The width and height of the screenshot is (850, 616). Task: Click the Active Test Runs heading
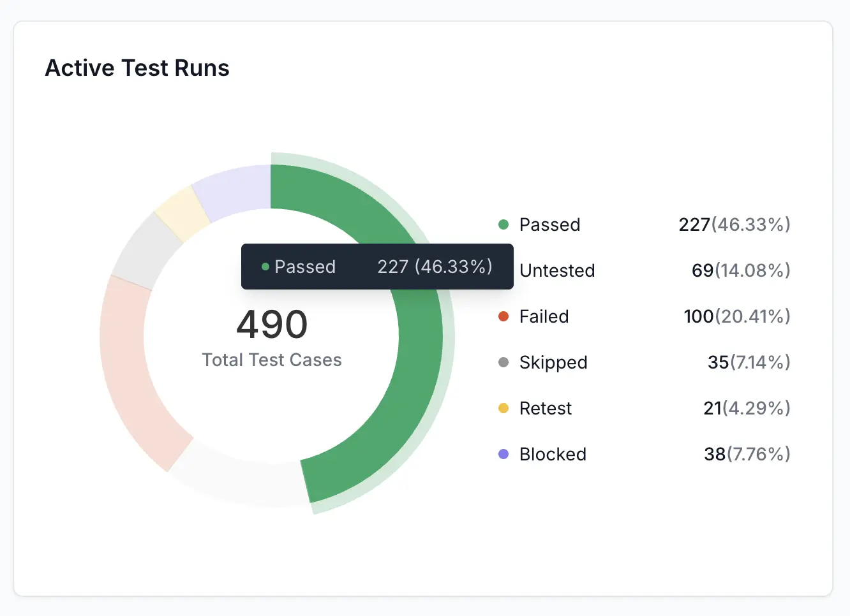[x=137, y=68]
